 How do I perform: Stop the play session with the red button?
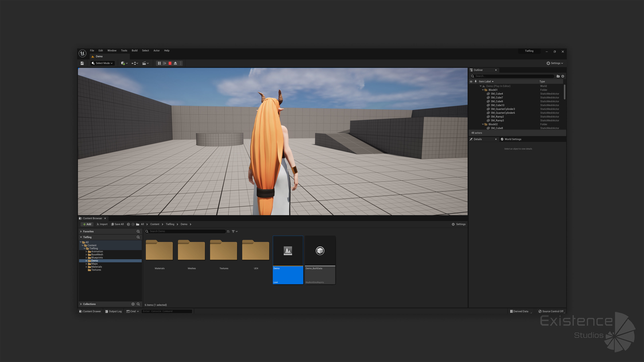click(170, 63)
